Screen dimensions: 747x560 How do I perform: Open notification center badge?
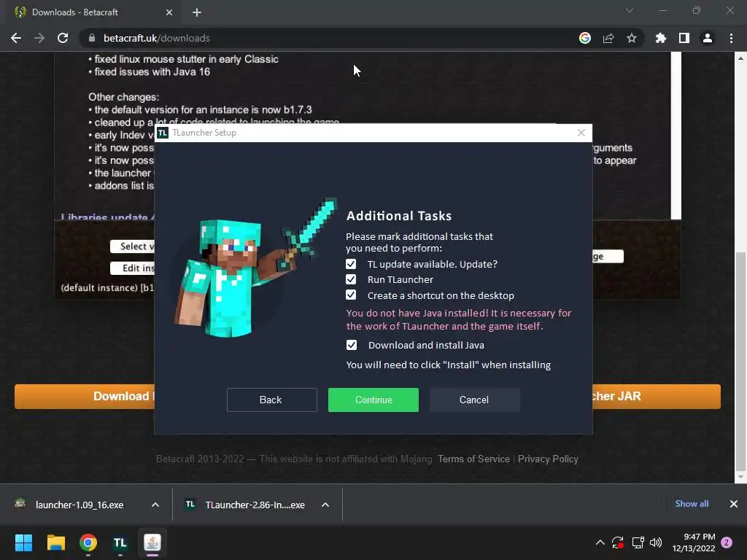(x=727, y=542)
